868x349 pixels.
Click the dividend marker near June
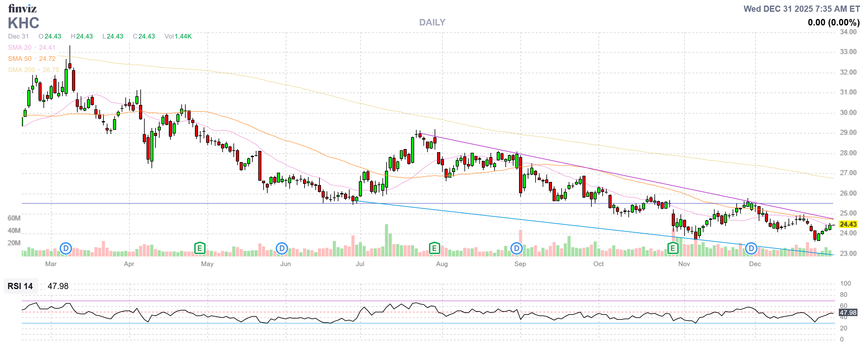(282, 249)
